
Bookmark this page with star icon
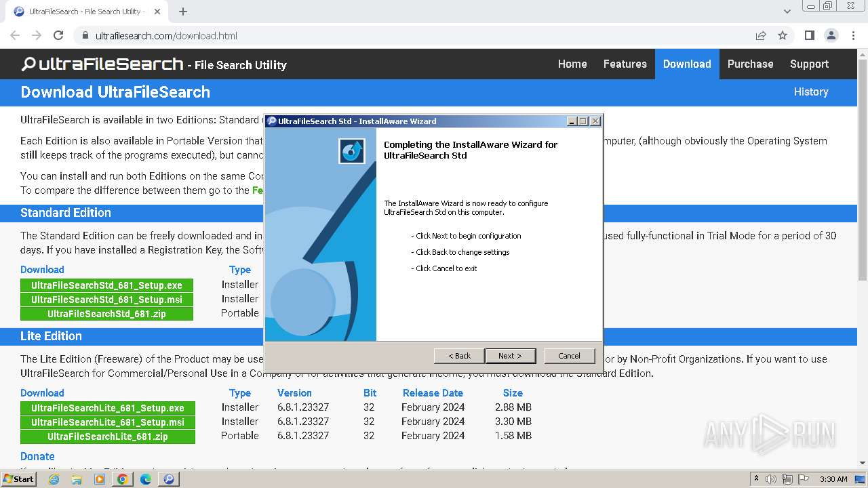[783, 35]
